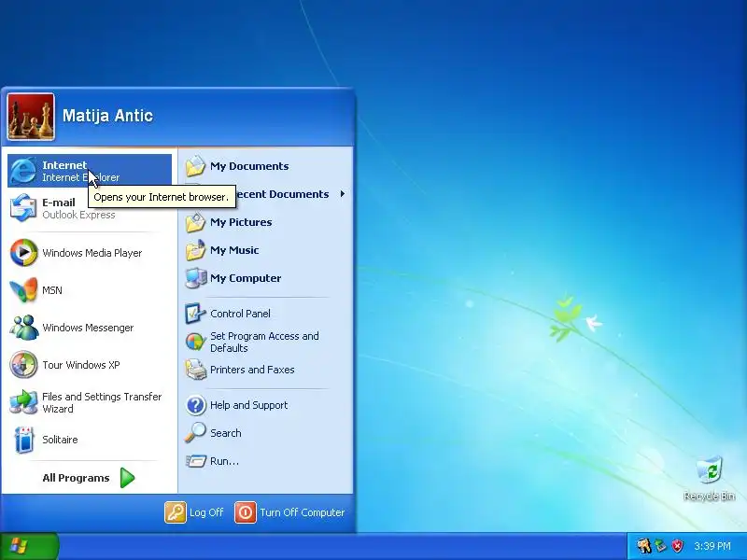Click the My Pictures folder icon
Screen dimensions: 747x560
coord(195,222)
